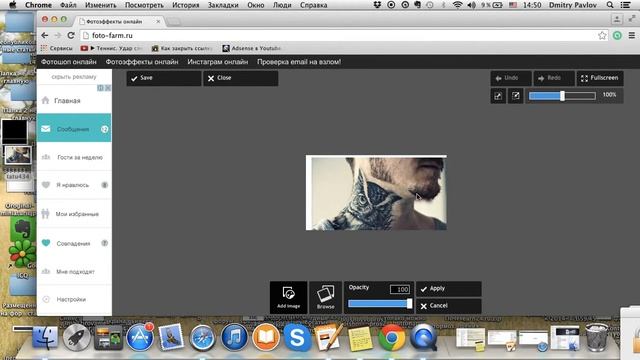Open Сообщения envelope item in sidebar
The image size is (640, 360).
[74, 129]
